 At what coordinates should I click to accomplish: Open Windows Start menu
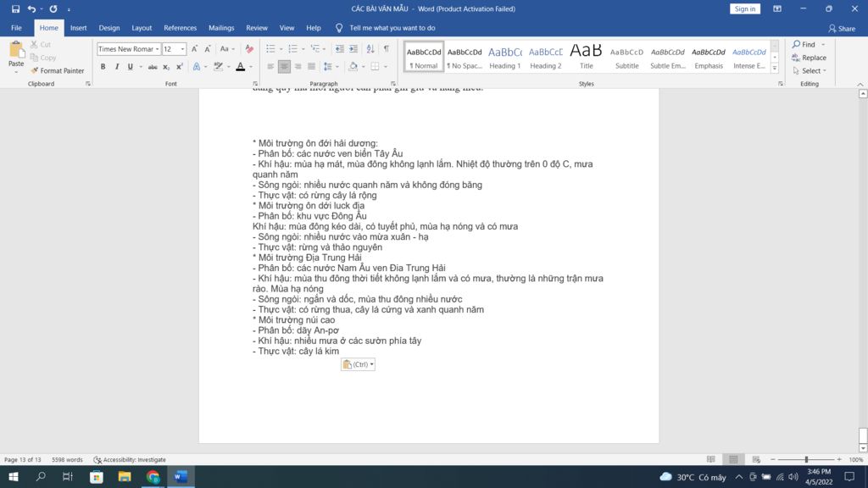pyautogui.click(x=14, y=477)
